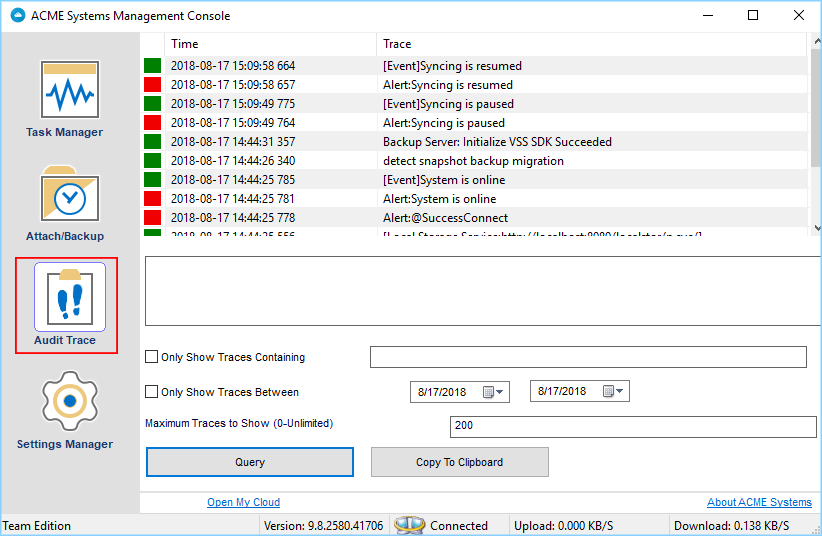Click the Version: 9.8.2580.41706 status text
822x536 pixels.
pos(323,526)
